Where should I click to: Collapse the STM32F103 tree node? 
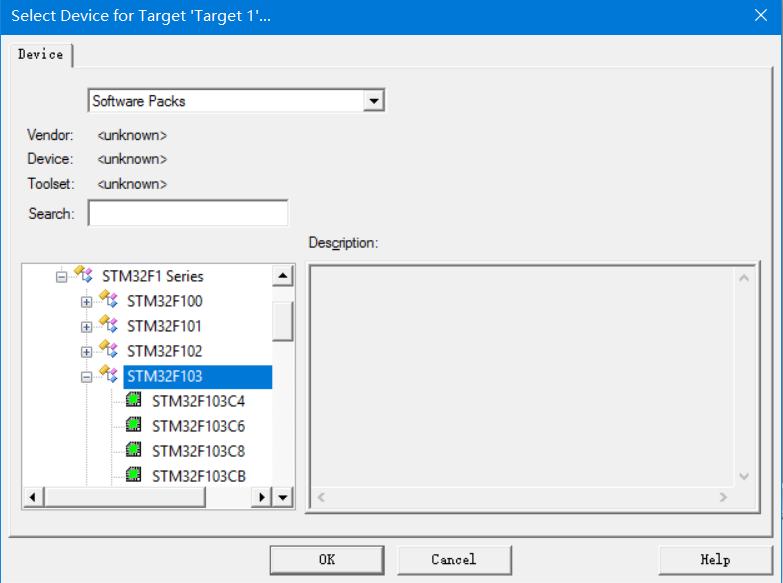coord(86,377)
